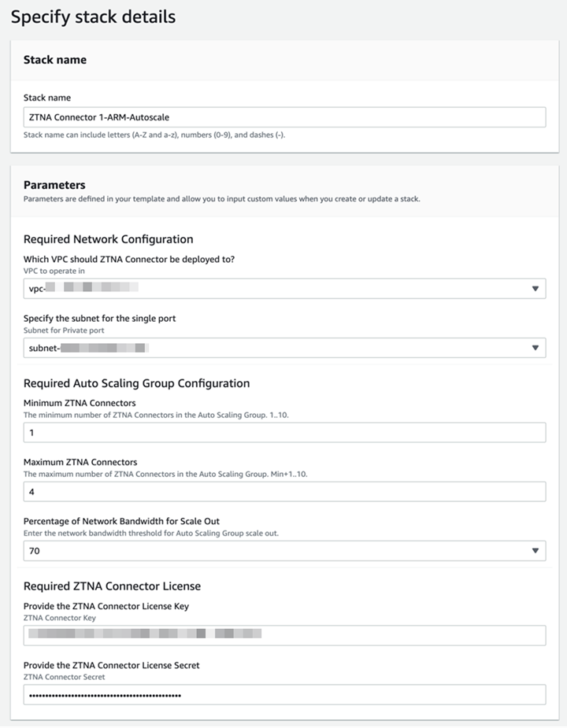Click the Minimum ZTNA Connectors field
The height and width of the screenshot is (728, 567).
coord(283,432)
